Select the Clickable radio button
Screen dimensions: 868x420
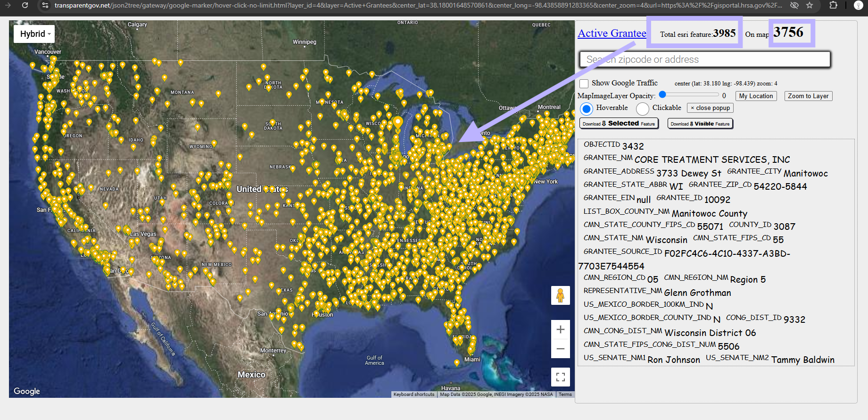coord(642,109)
